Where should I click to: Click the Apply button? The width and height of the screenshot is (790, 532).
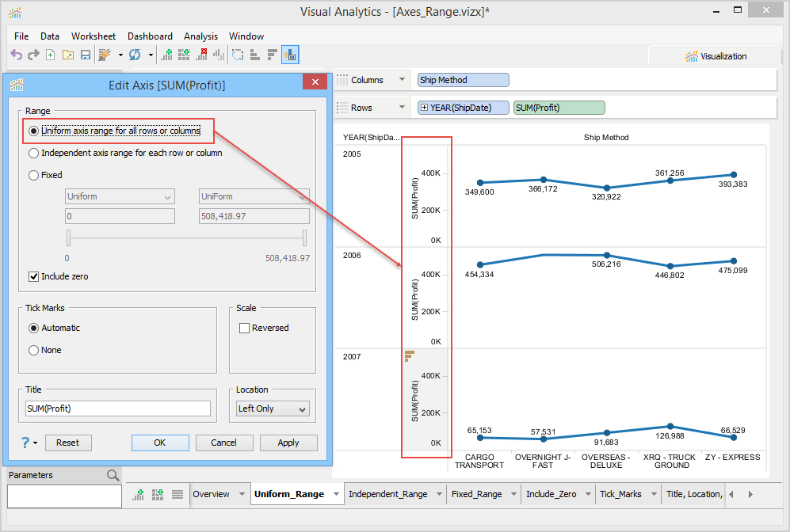[x=288, y=443]
